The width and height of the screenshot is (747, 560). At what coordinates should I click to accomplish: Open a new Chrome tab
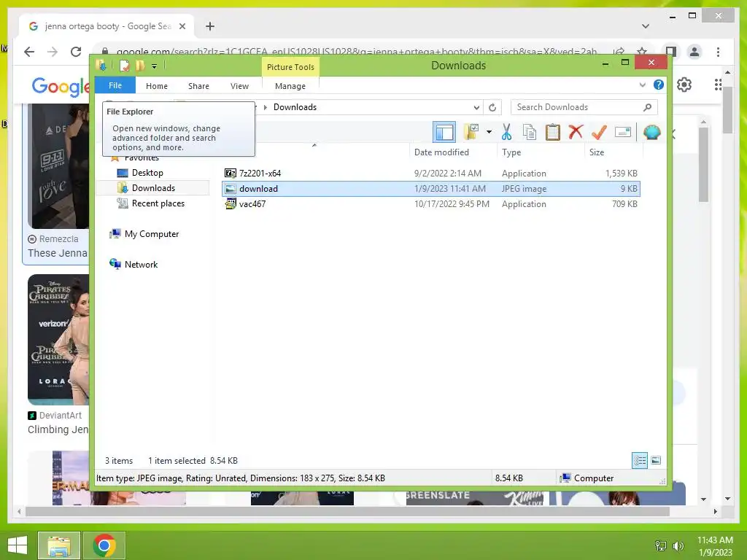point(210,26)
